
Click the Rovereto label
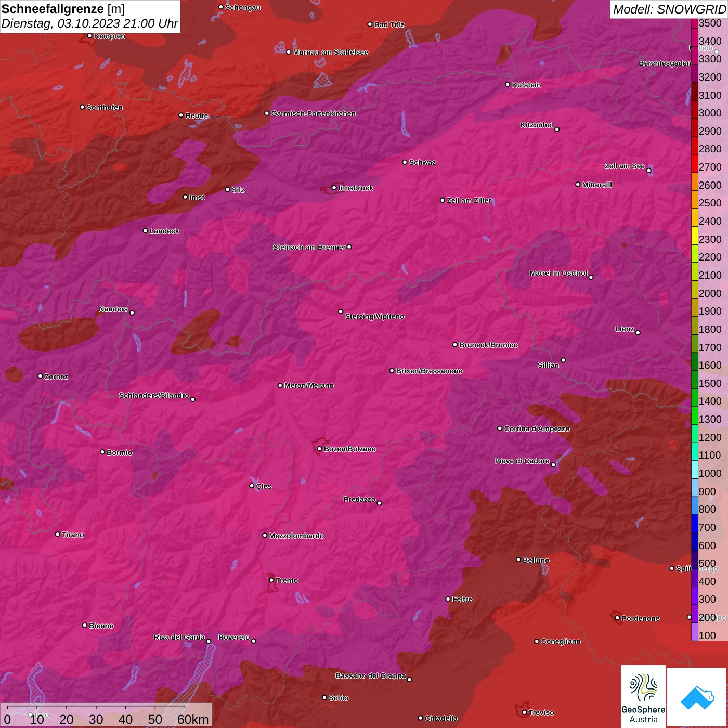(234, 637)
